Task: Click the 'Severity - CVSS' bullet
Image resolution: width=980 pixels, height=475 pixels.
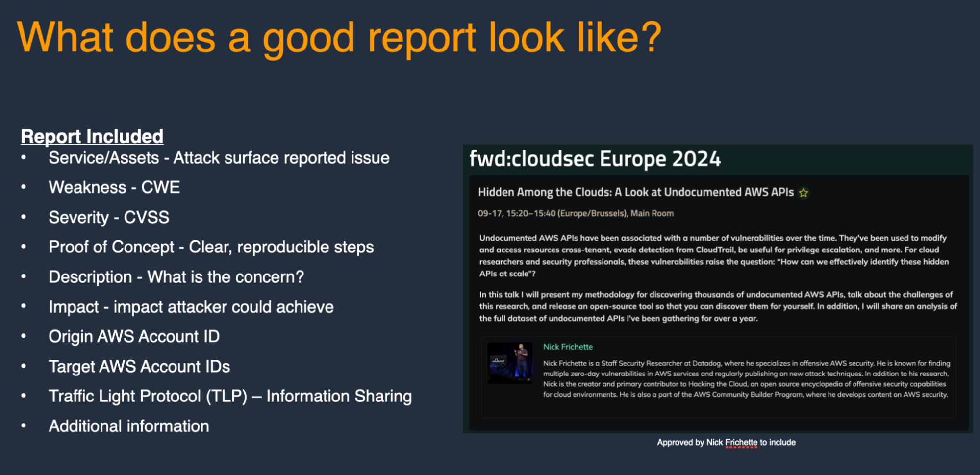Action: pos(109,217)
